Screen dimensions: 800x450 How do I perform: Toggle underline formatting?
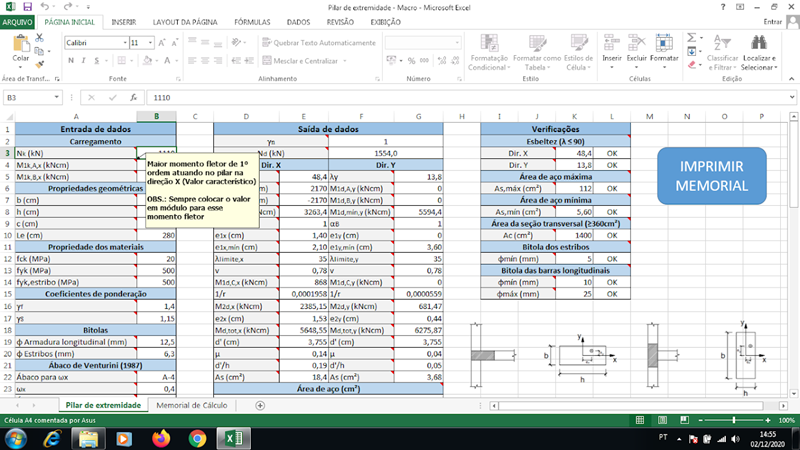pyautogui.click(x=96, y=61)
